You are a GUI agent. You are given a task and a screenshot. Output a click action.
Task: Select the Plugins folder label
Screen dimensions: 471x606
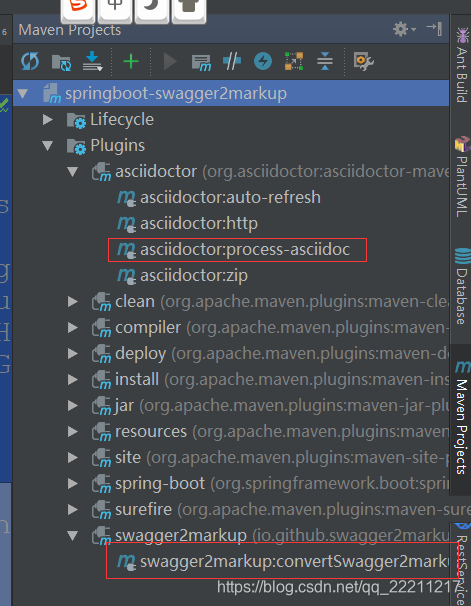click(118, 146)
